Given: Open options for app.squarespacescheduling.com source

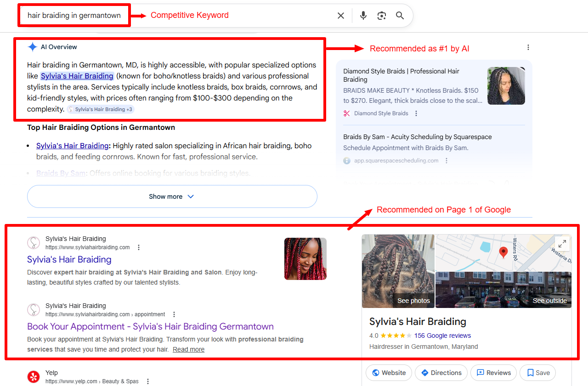Looking at the screenshot, I should [447, 161].
